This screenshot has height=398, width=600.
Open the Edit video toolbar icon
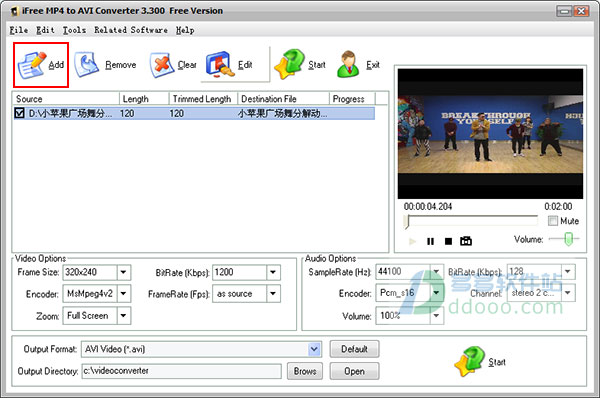(x=220, y=65)
